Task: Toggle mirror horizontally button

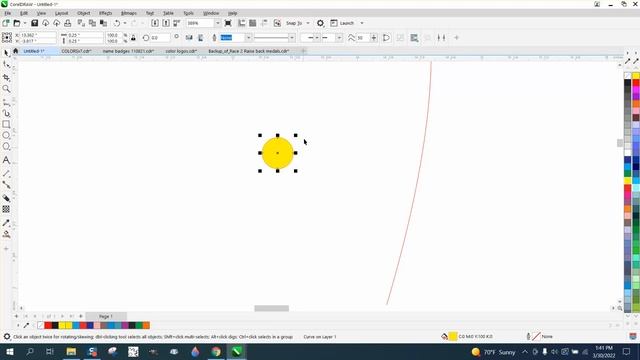Action: click(189, 38)
